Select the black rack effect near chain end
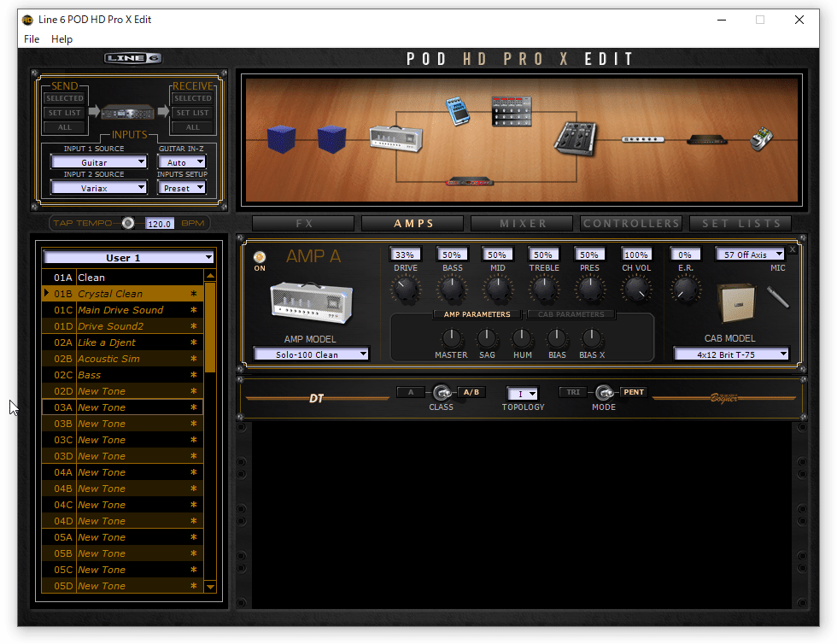 point(707,140)
